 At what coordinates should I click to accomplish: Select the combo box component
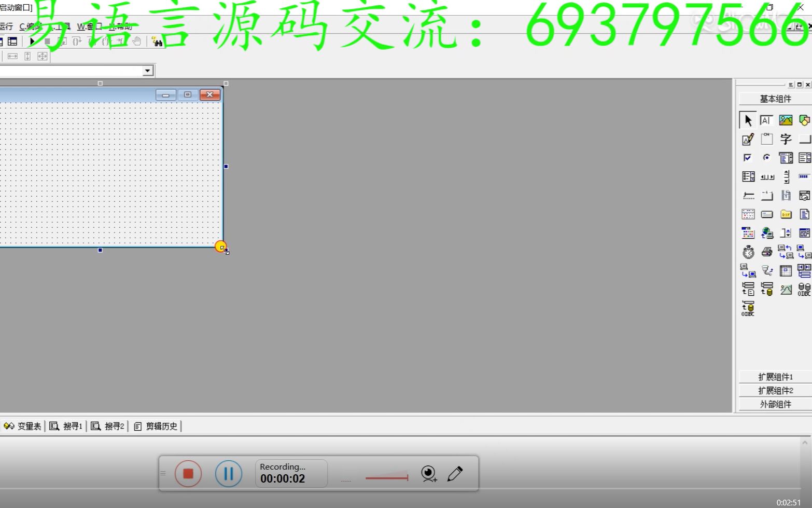[786, 158]
